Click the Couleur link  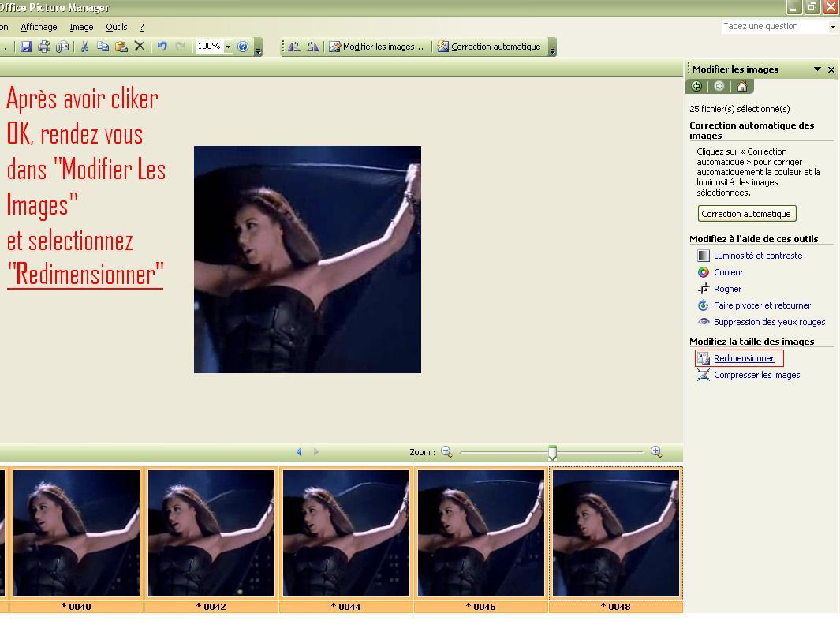pos(728,272)
